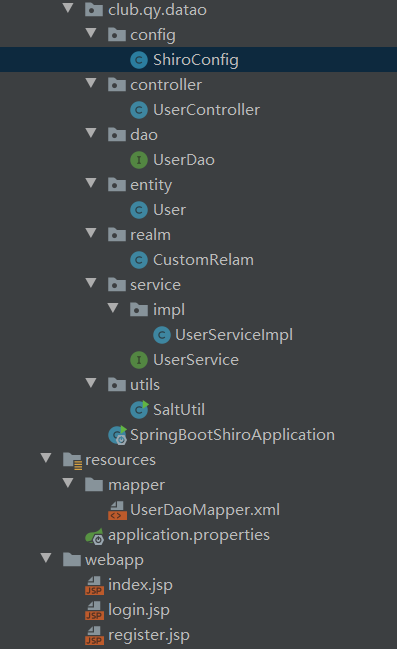Viewport: 397px width, 649px height.
Task: Collapse the resources folder arrow
Action: (46, 458)
